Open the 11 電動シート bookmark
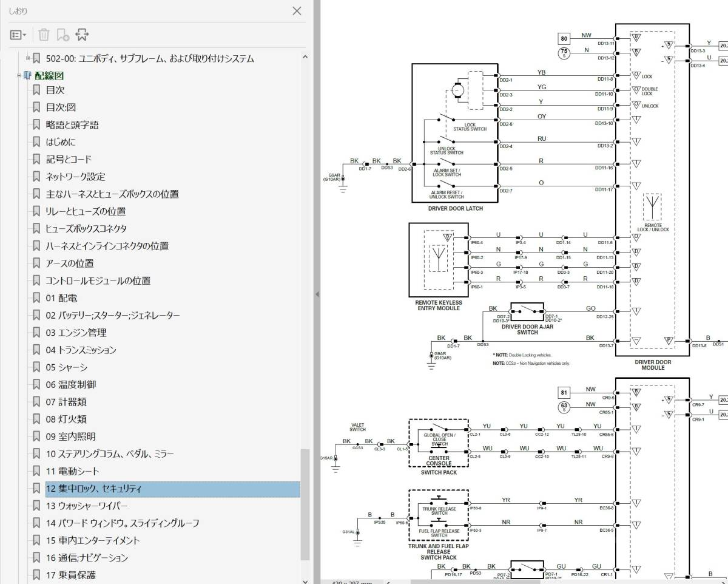728x584 pixels. click(72, 471)
